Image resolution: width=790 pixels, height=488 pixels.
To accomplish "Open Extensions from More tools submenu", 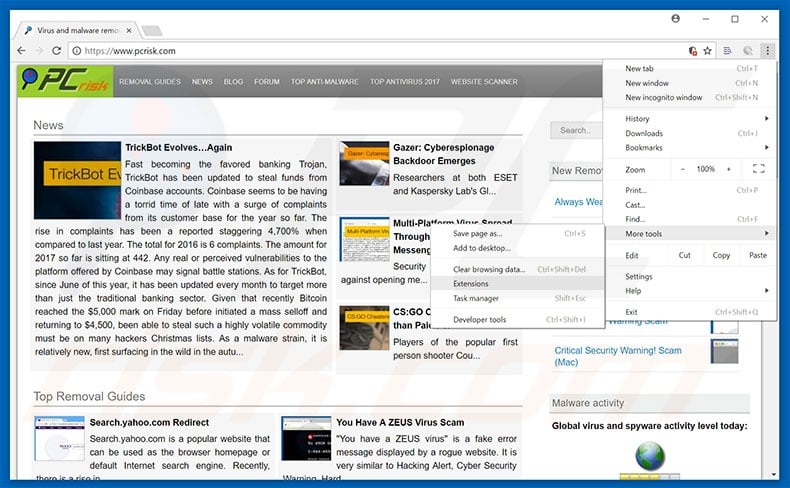I will 517,284.
